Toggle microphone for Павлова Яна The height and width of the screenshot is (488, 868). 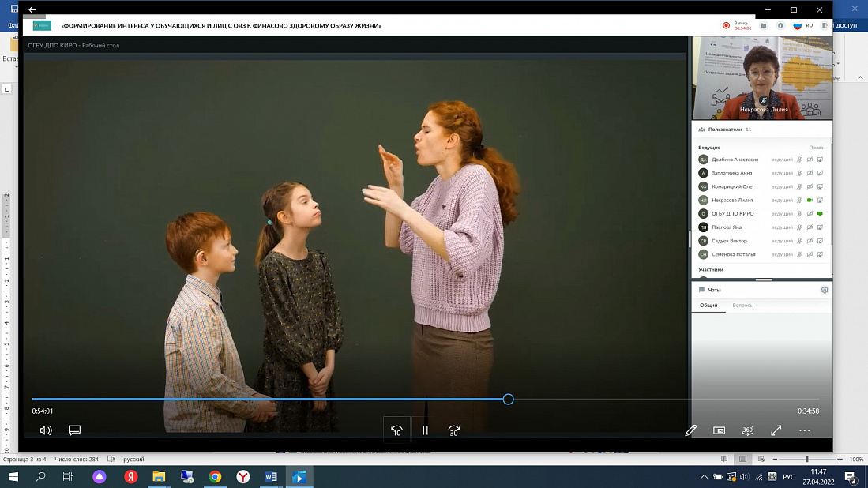pyautogui.click(x=799, y=227)
